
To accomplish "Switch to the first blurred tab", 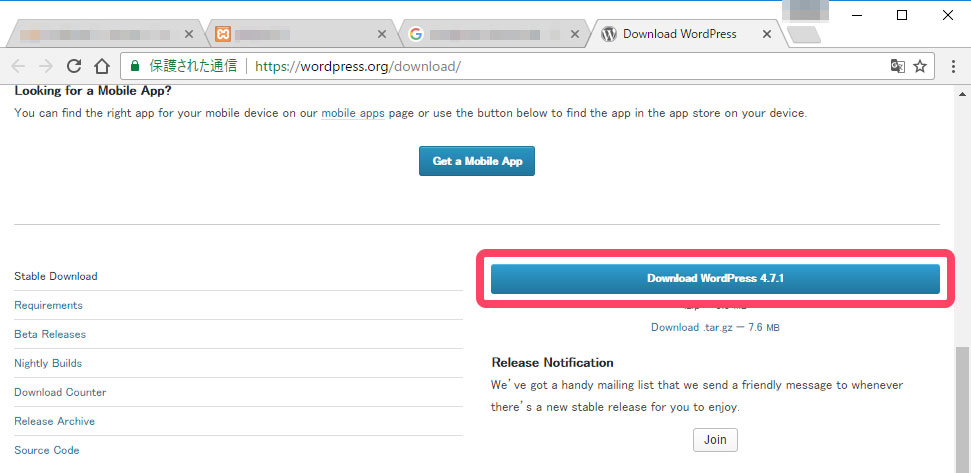I will 105,34.
